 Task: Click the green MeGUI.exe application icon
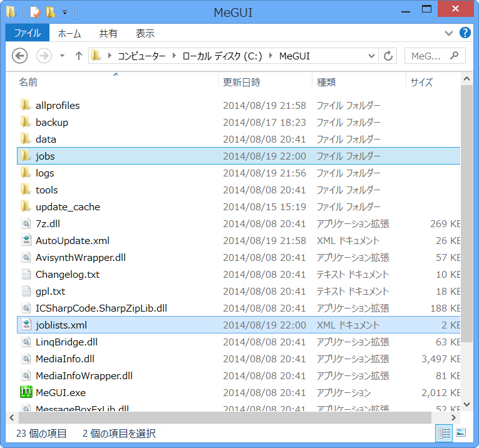point(26,392)
